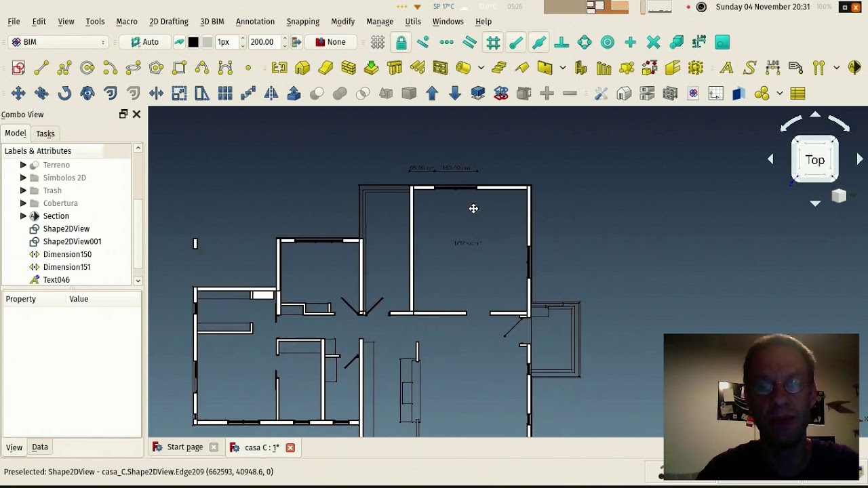
Task: Toggle snap perpendicular
Action: point(561,42)
